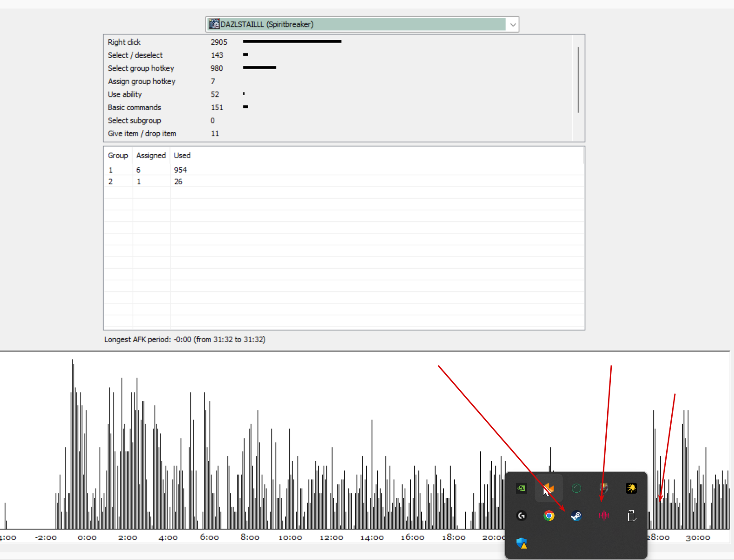Click the orange crown tray icon
The height and width of the screenshot is (560, 734).
coord(549,488)
